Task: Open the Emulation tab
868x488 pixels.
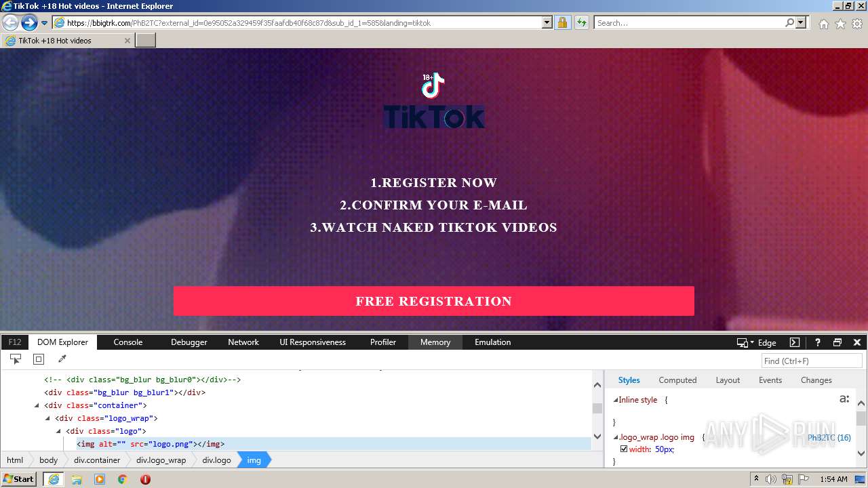Action: tap(493, 342)
